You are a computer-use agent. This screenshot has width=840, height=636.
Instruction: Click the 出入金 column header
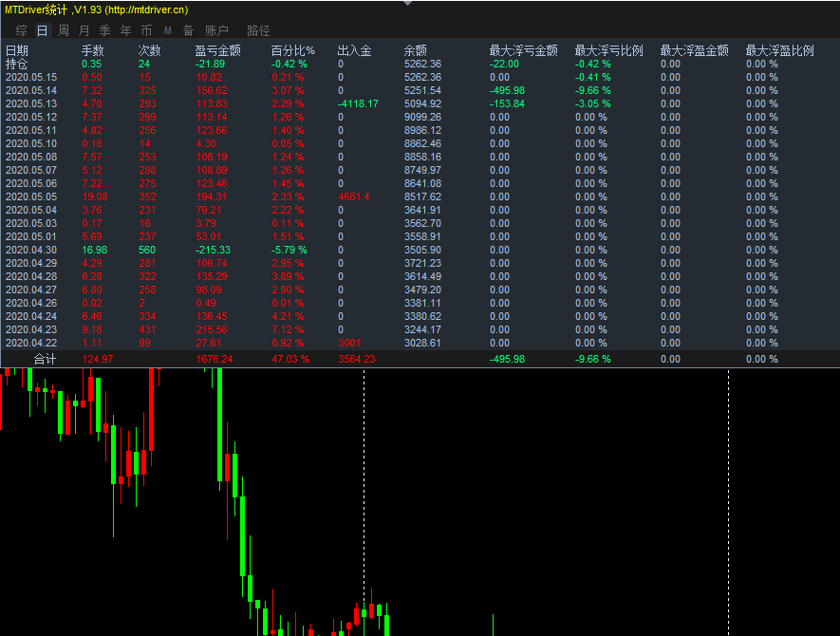pos(355,51)
